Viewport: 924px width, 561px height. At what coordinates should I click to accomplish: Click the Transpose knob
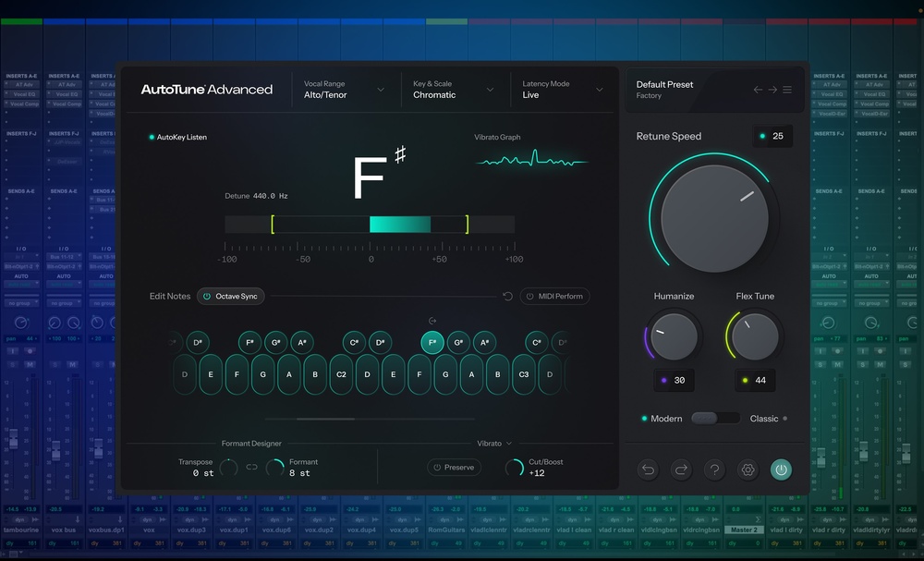tap(228, 468)
